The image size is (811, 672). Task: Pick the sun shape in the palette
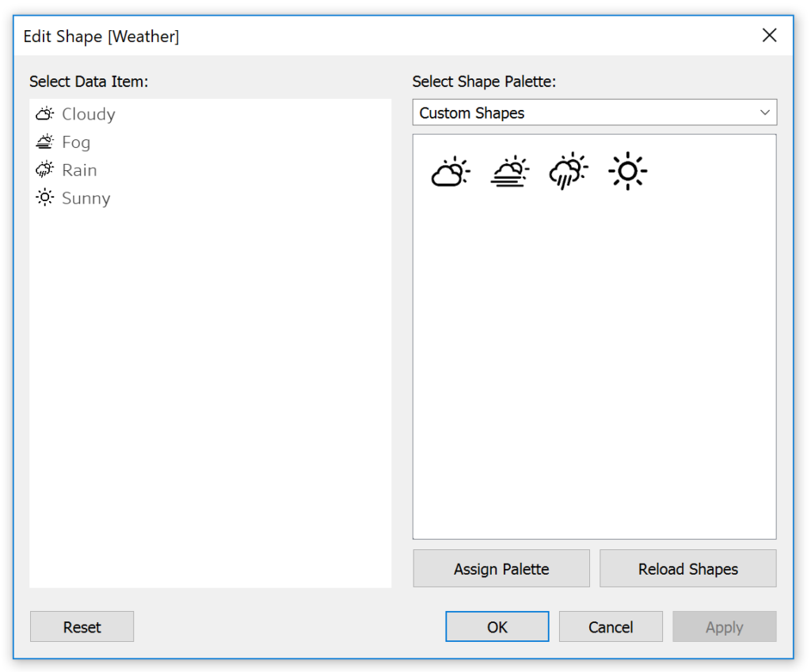coord(627,171)
